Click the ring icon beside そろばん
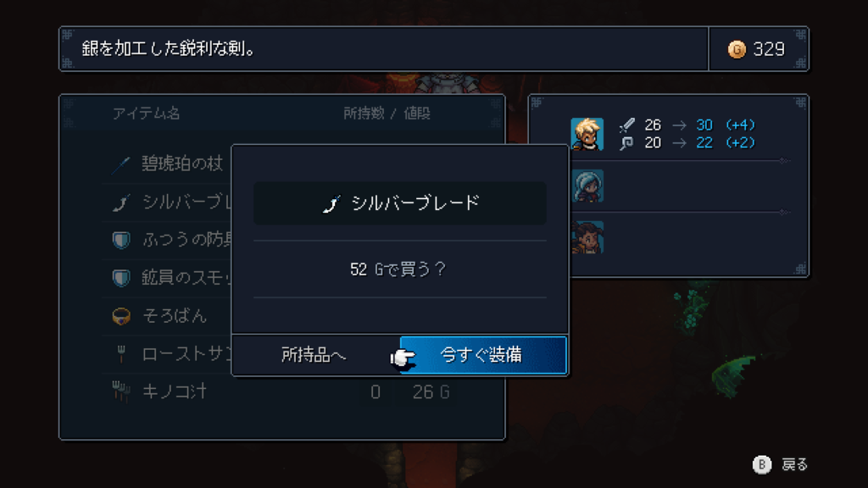Viewport: 868px width, 488px height. pos(121,316)
